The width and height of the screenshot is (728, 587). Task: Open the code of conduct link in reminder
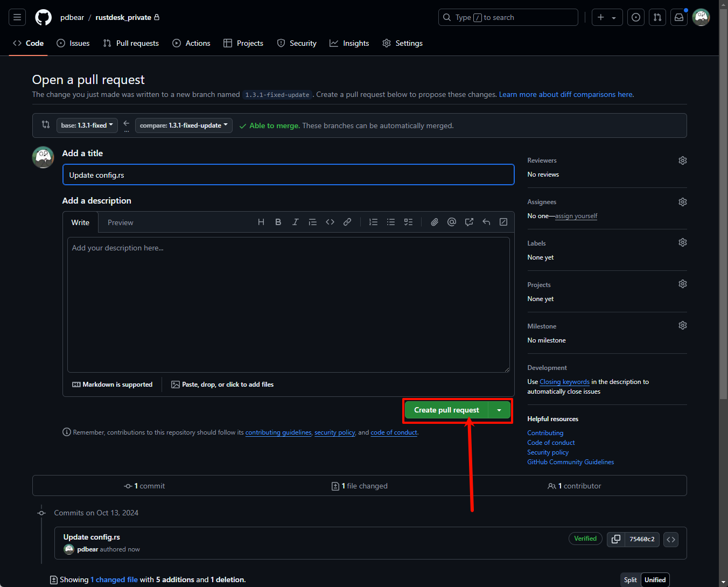(x=394, y=432)
